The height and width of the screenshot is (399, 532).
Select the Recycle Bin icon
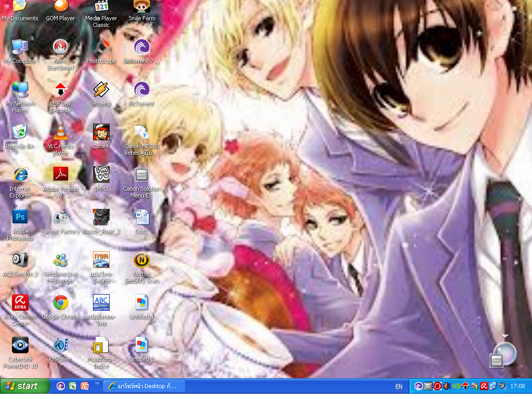click(20, 137)
